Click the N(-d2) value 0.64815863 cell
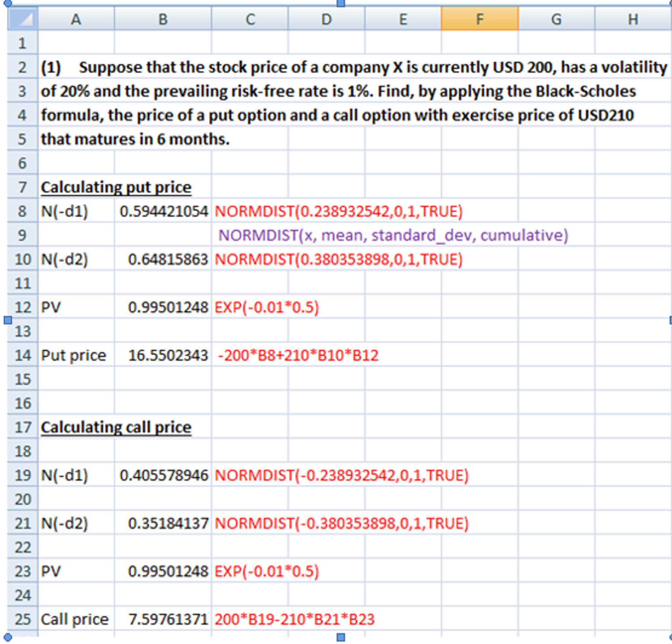The height and width of the screenshot is (644, 672). point(162,259)
